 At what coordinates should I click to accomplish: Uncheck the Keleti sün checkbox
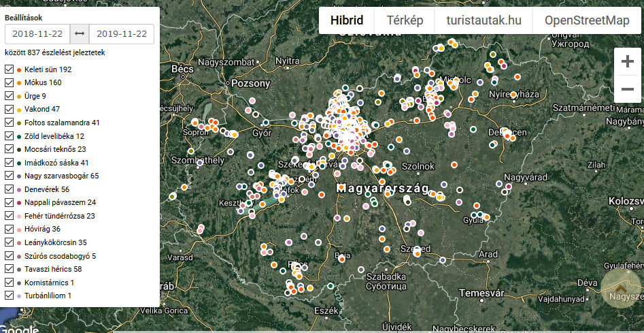[x=10, y=69]
